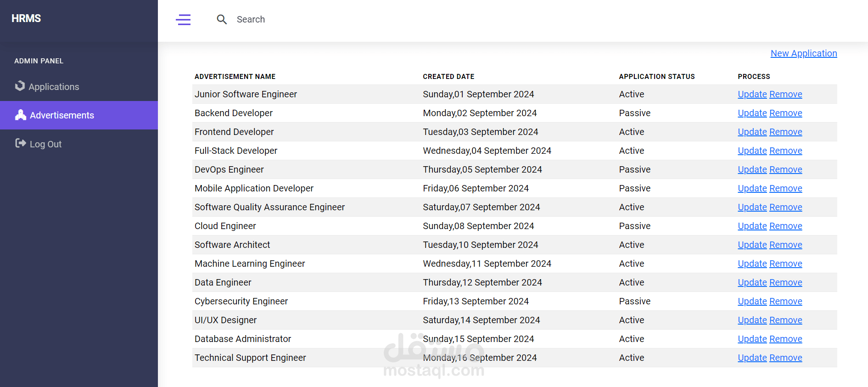The width and height of the screenshot is (868, 387).
Task: Update the Backend Developer advertisement
Action: pyautogui.click(x=752, y=113)
